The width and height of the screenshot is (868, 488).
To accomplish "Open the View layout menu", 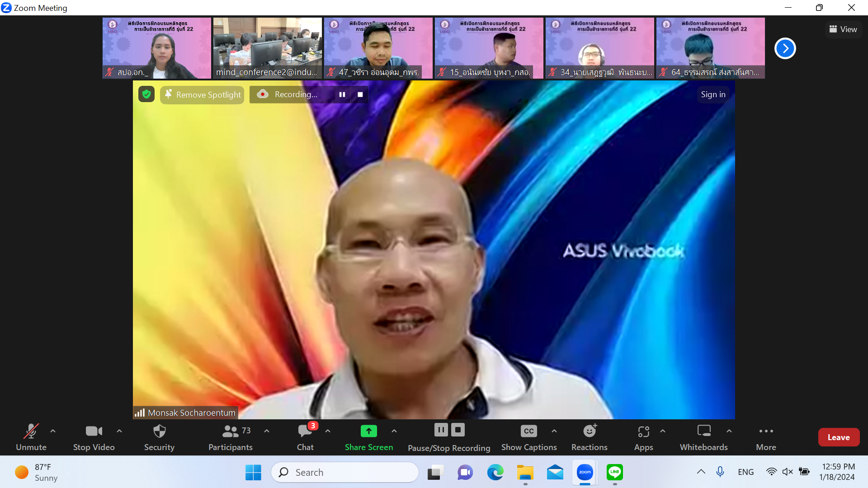I will [x=843, y=29].
